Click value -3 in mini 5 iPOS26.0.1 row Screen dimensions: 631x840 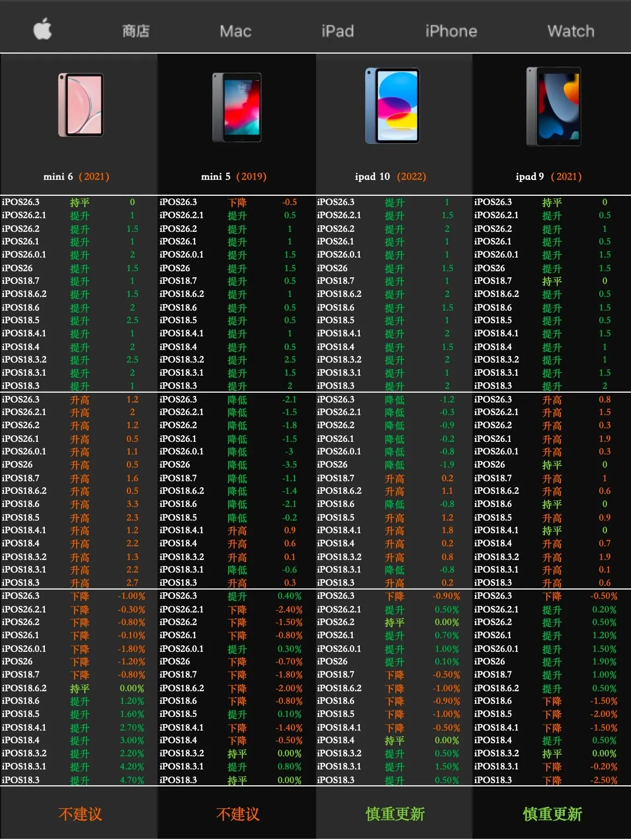pyautogui.click(x=289, y=452)
